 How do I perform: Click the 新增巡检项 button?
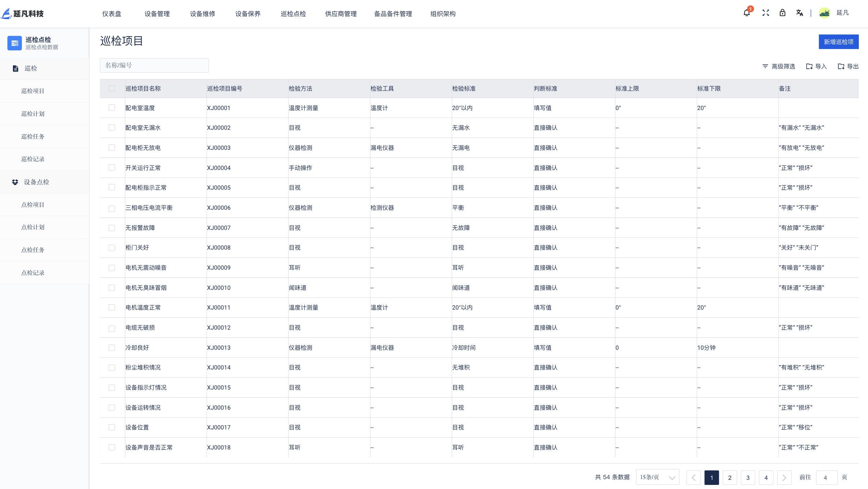[x=839, y=42]
